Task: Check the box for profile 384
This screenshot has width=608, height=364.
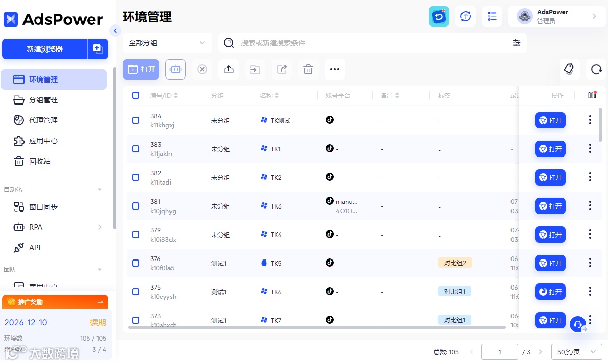Action: [x=136, y=120]
